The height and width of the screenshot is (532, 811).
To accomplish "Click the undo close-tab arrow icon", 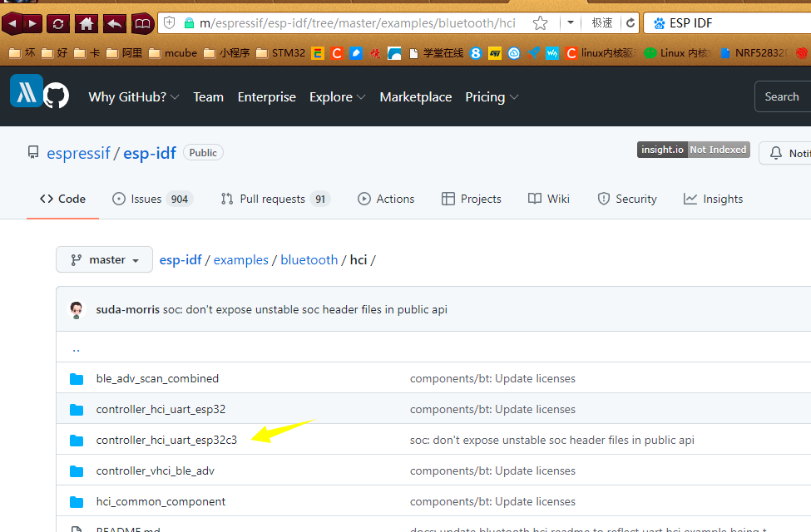I will coord(114,23).
